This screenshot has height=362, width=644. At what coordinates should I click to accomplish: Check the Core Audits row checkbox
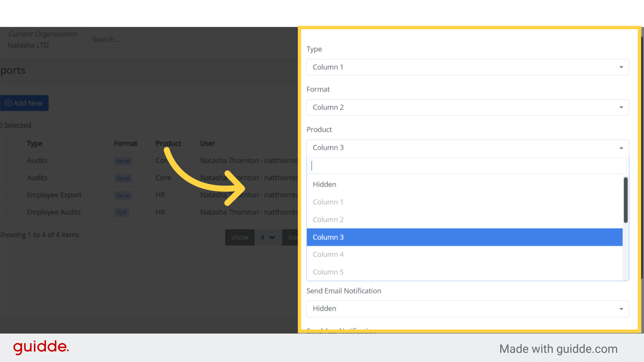10,178
